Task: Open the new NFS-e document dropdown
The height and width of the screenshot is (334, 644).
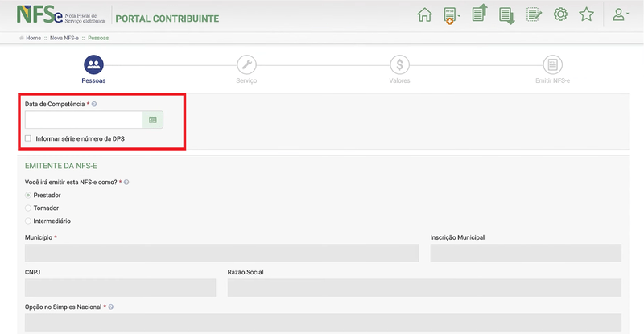Action: point(451,15)
